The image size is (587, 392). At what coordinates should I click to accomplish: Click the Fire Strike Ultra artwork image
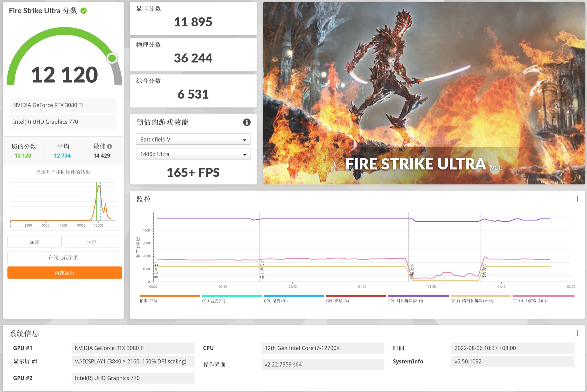point(424,93)
